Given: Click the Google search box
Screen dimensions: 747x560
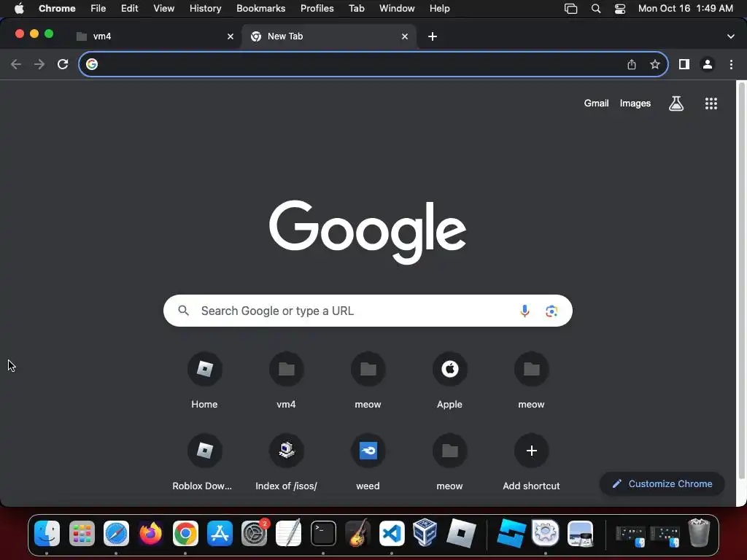Looking at the screenshot, I should click(368, 311).
